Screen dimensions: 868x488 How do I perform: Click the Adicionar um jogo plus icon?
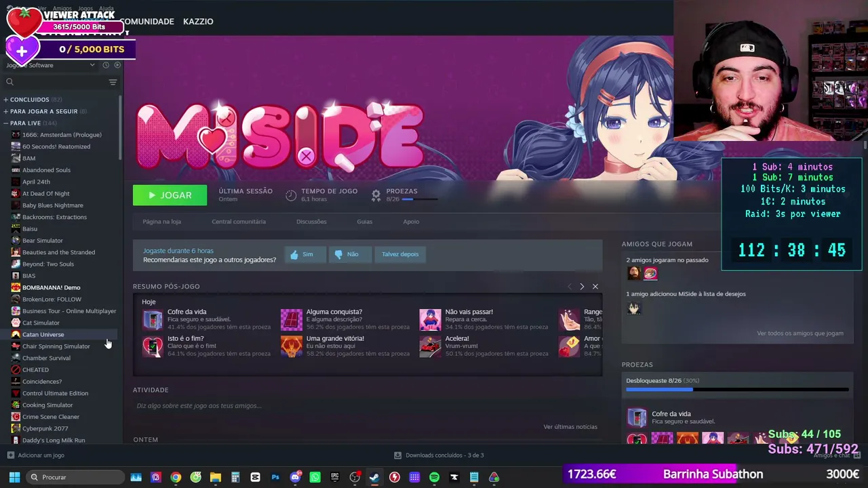pos(10,455)
